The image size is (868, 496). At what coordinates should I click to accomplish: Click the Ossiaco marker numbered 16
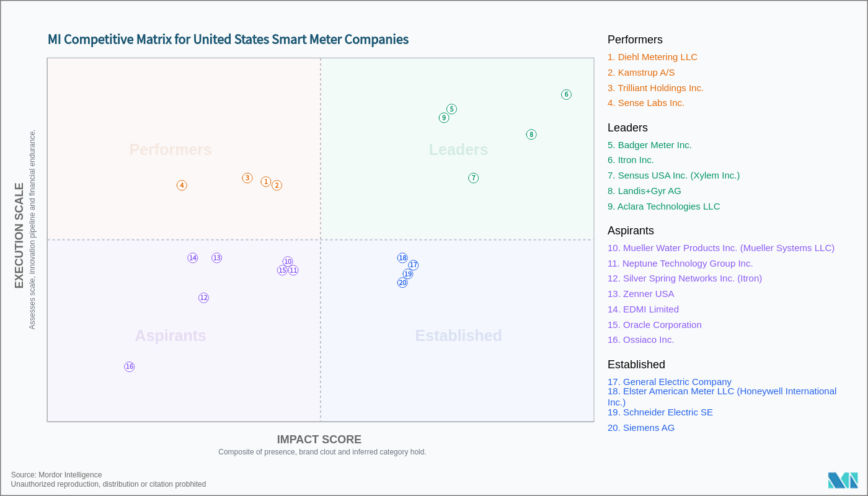130,367
